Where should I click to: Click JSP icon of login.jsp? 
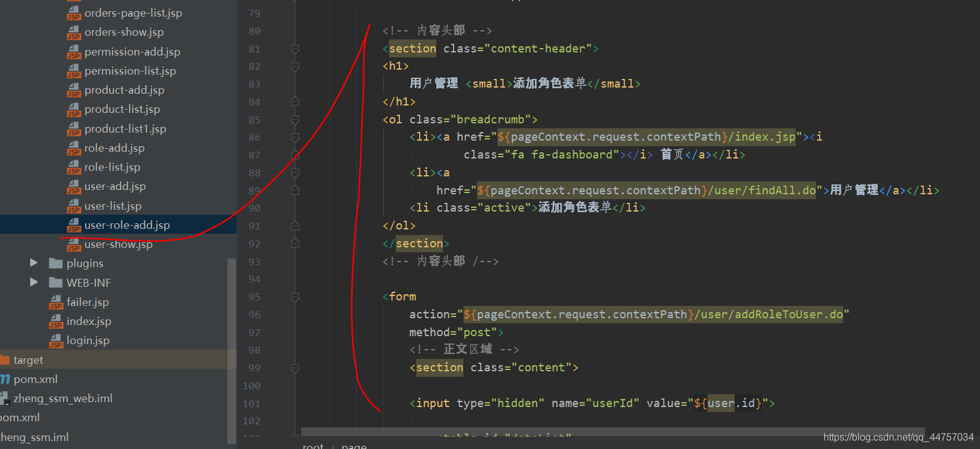56,341
